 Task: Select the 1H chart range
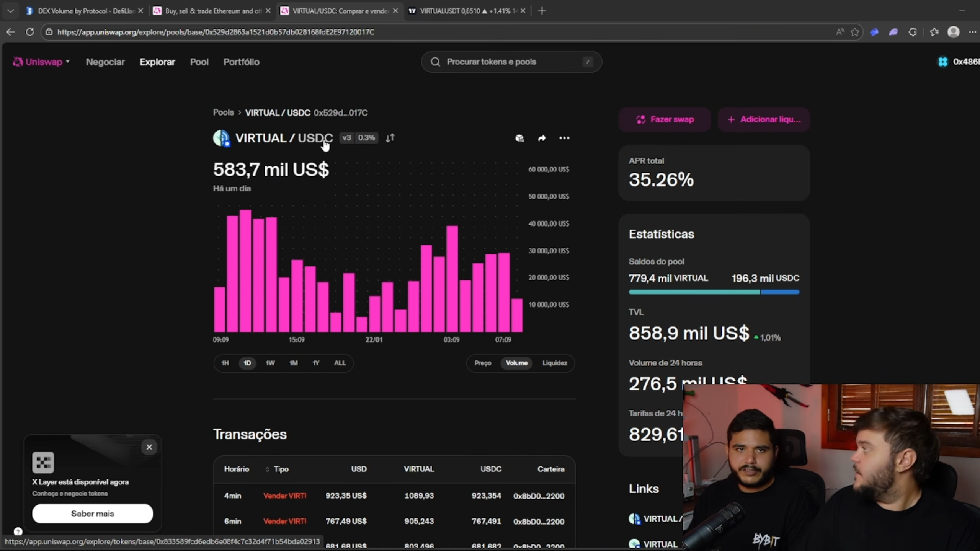tap(225, 363)
